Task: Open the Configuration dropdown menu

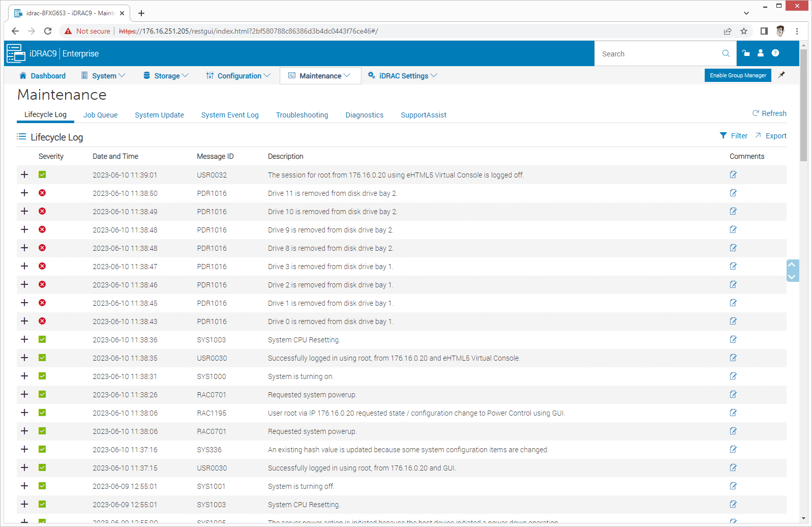Action: click(x=238, y=76)
